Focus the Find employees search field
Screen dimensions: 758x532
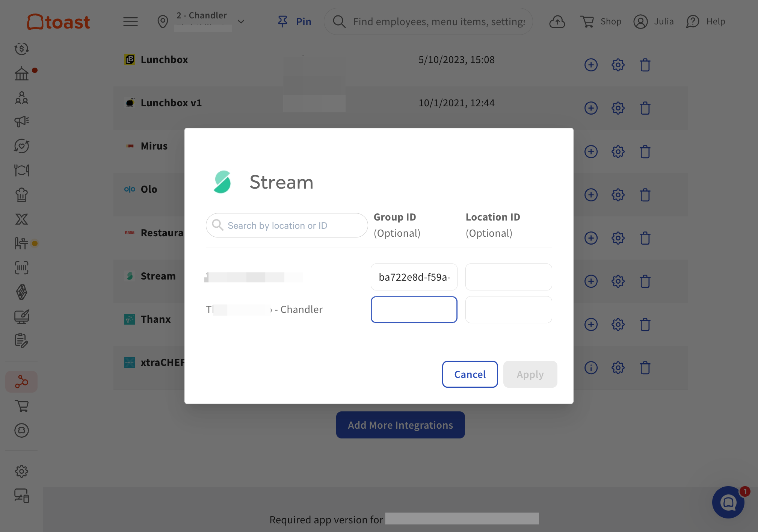[x=428, y=22]
